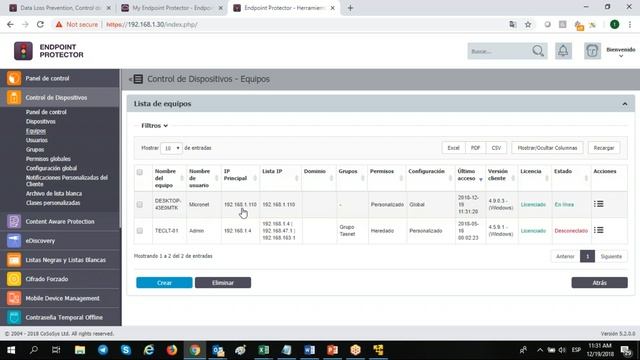The height and width of the screenshot is (360, 640).
Task: Open Notificaciones Personalizadas del Cliente item
Action: (x=67, y=181)
